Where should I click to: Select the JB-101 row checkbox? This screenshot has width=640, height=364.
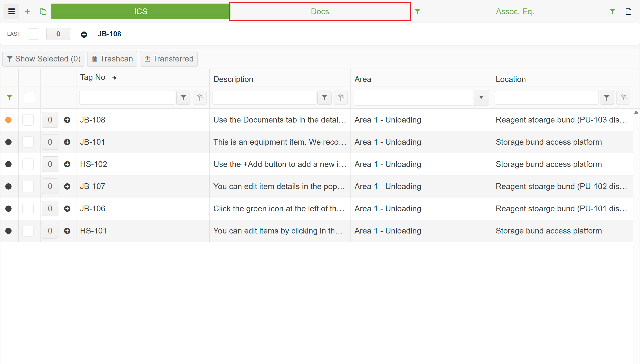coord(28,142)
